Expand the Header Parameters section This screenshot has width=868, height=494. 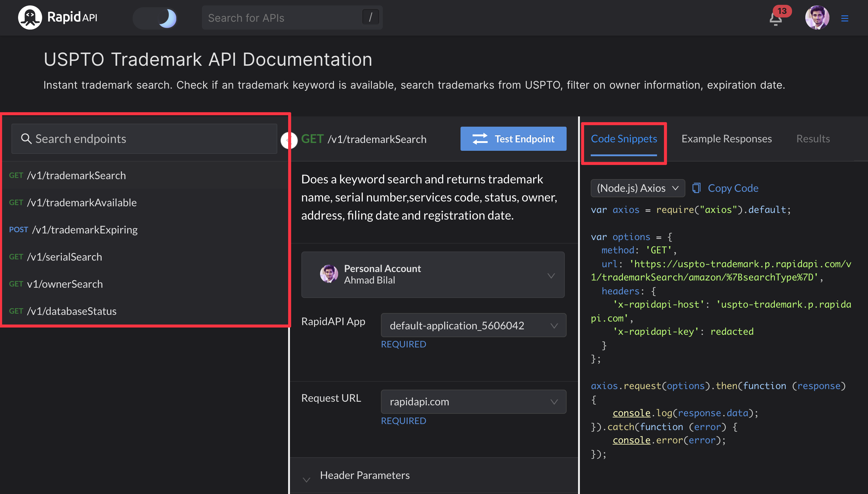[x=364, y=475]
